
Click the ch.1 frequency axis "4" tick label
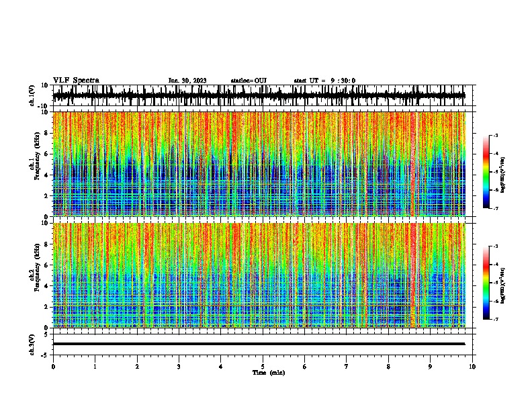[x=47, y=175]
